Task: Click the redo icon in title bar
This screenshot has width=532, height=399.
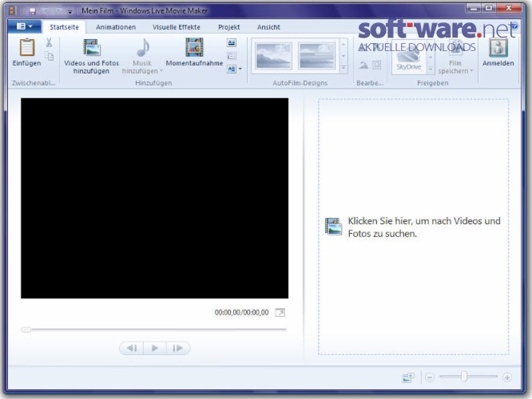Action: (58, 11)
